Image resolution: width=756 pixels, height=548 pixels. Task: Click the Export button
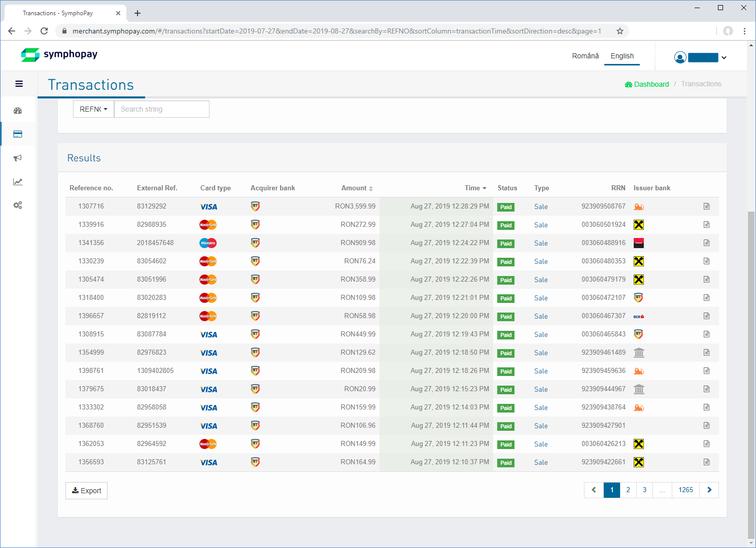pyautogui.click(x=86, y=491)
